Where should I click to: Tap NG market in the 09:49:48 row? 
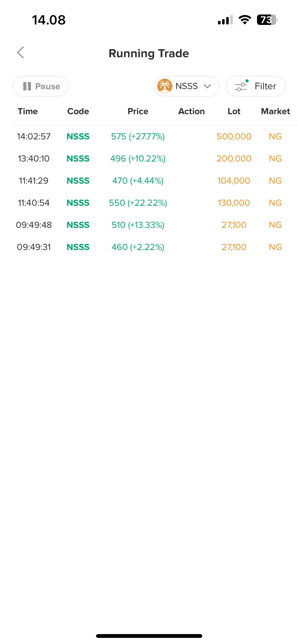(x=275, y=225)
